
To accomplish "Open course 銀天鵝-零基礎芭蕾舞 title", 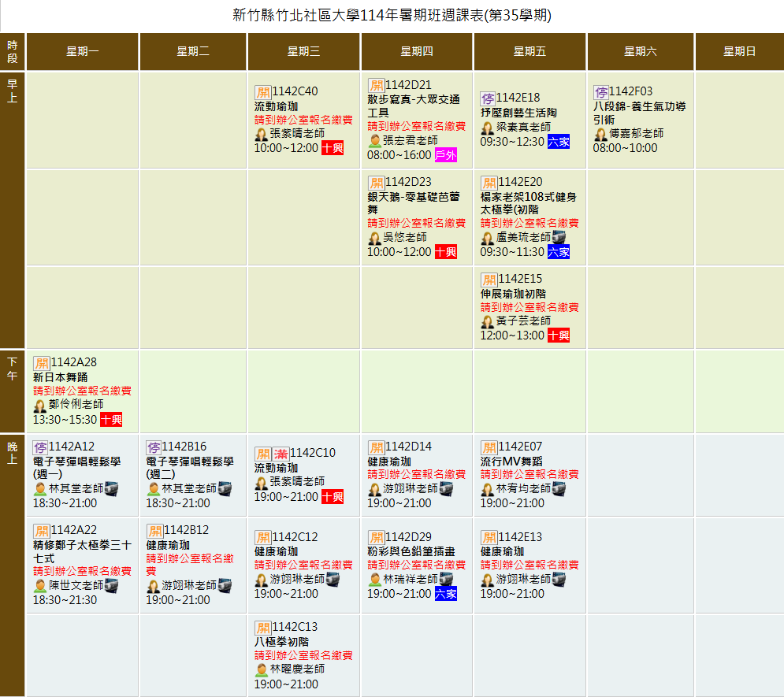I will [414, 203].
